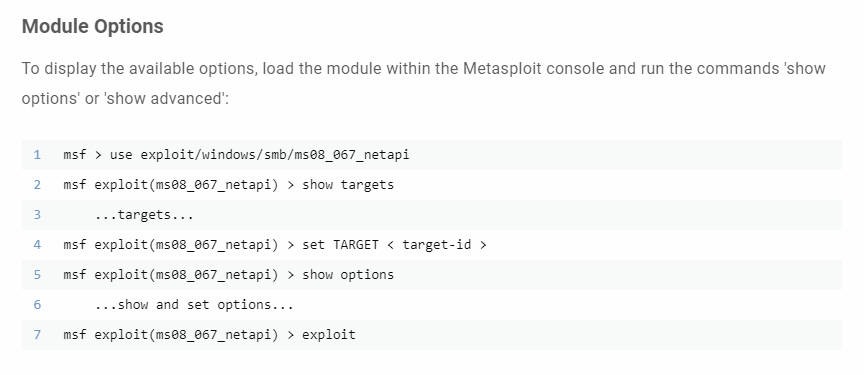
Task: Click the 'show options' command line
Action: 348,275
